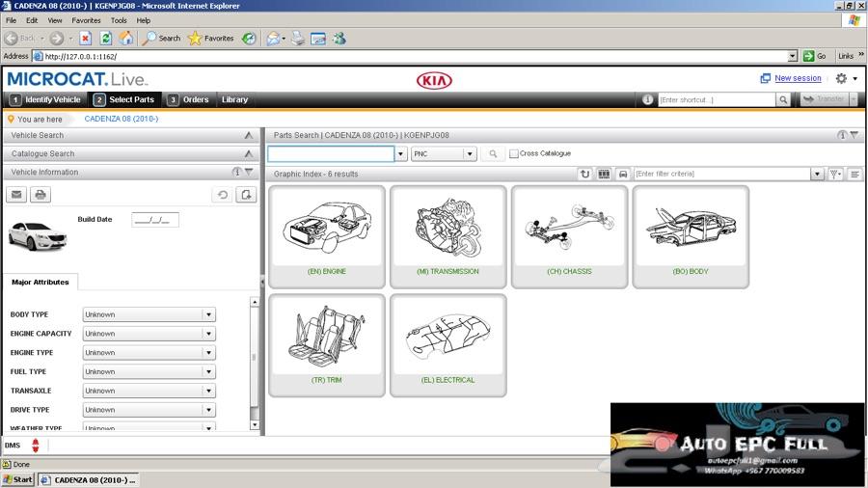Click the browser Go button
The height and width of the screenshot is (488, 868).
(x=815, y=56)
